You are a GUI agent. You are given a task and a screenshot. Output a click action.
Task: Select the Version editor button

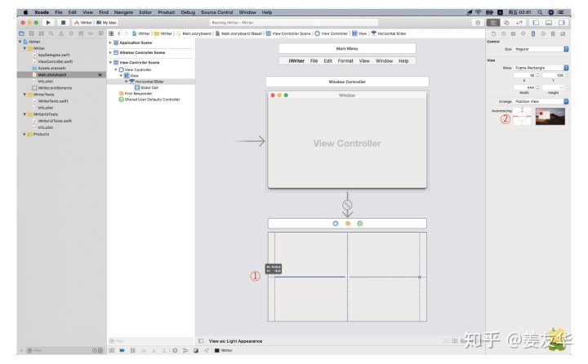[519, 23]
